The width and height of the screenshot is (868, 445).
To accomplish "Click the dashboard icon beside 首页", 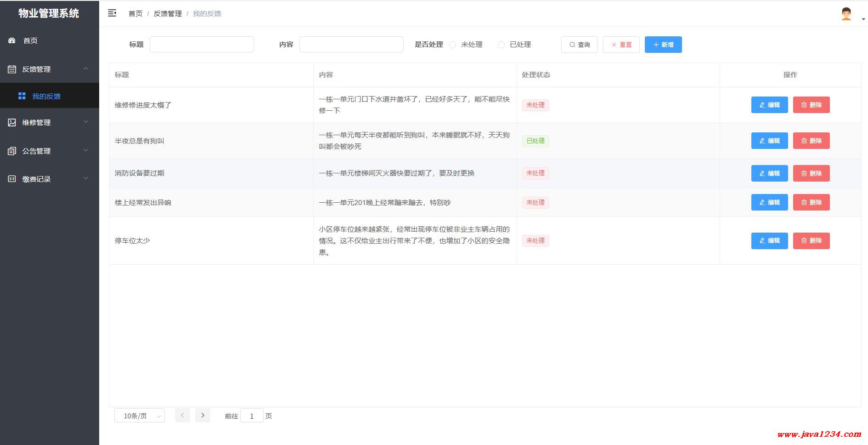I will (12, 40).
